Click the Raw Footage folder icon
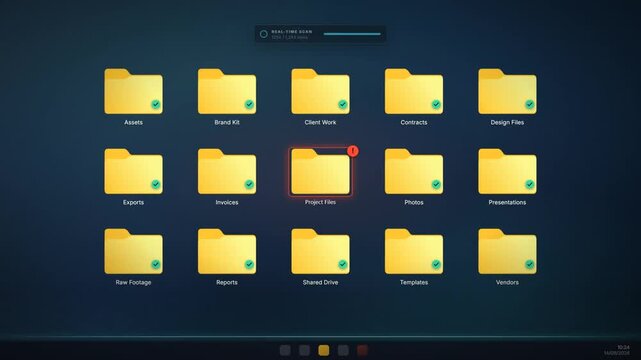This screenshot has width=641, height=360. [x=133, y=251]
